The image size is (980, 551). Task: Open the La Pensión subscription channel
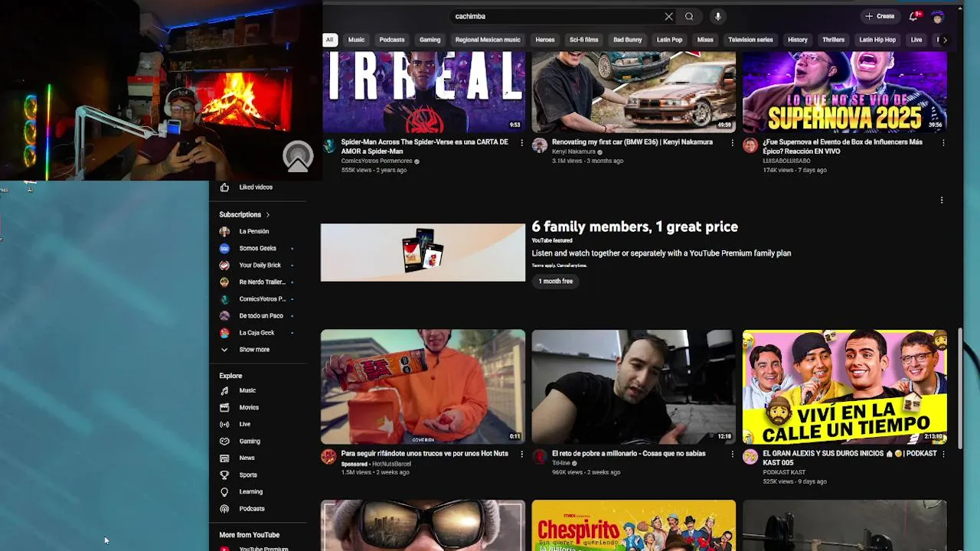(253, 232)
